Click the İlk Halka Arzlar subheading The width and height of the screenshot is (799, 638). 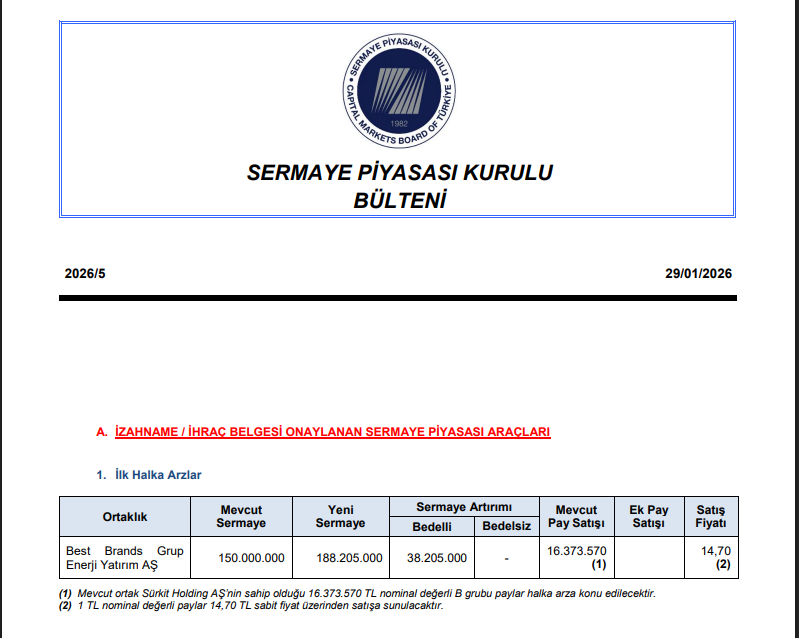coord(158,475)
